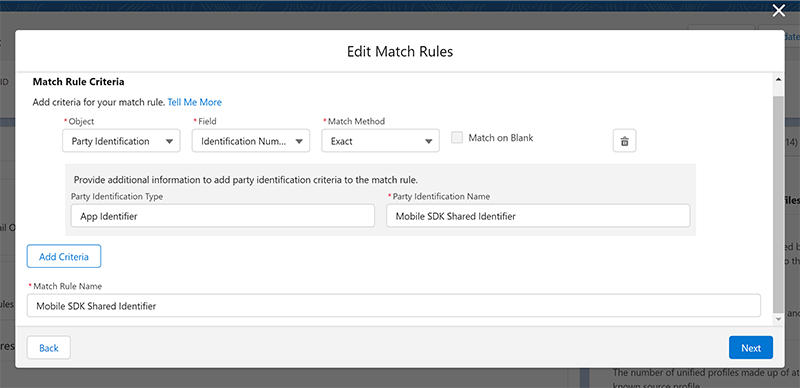
Task: Open the Field dropdown showing Identification Number
Action: (251, 141)
